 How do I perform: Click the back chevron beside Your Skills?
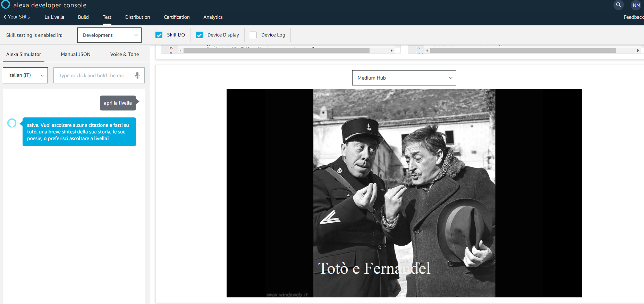tap(5, 17)
